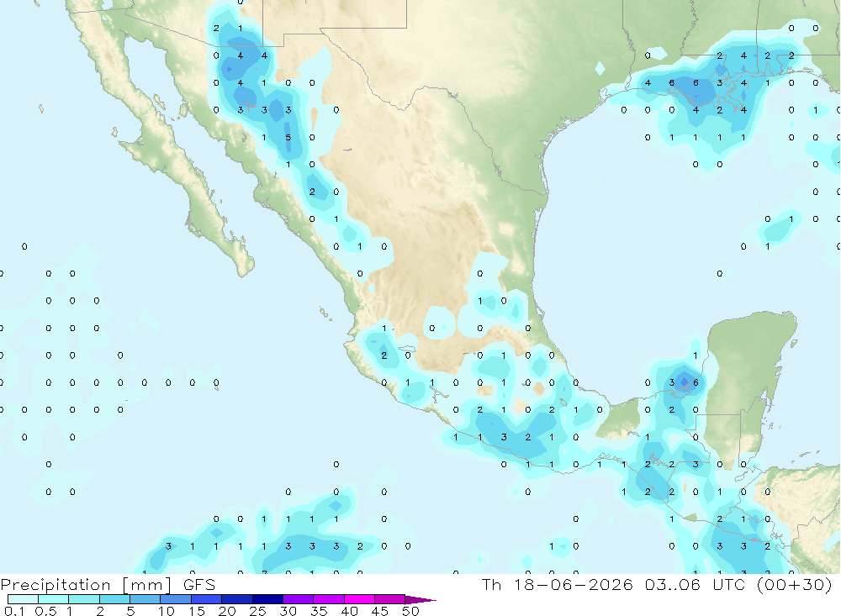This screenshot has height=616, width=841.
Task: Select the 40–45 mm magenta legend swatch
Action: pos(359,599)
